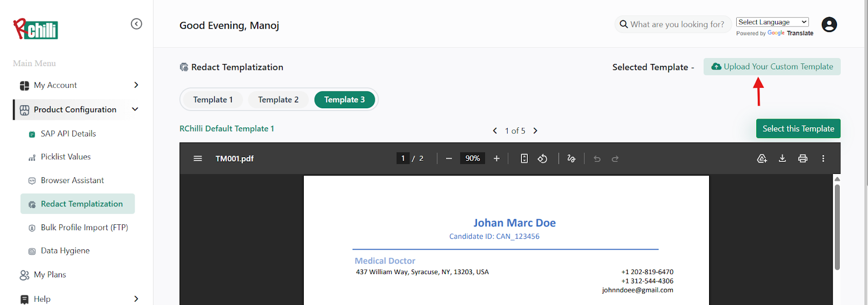
Task: Open the user profile avatar
Action: tap(829, 25)
